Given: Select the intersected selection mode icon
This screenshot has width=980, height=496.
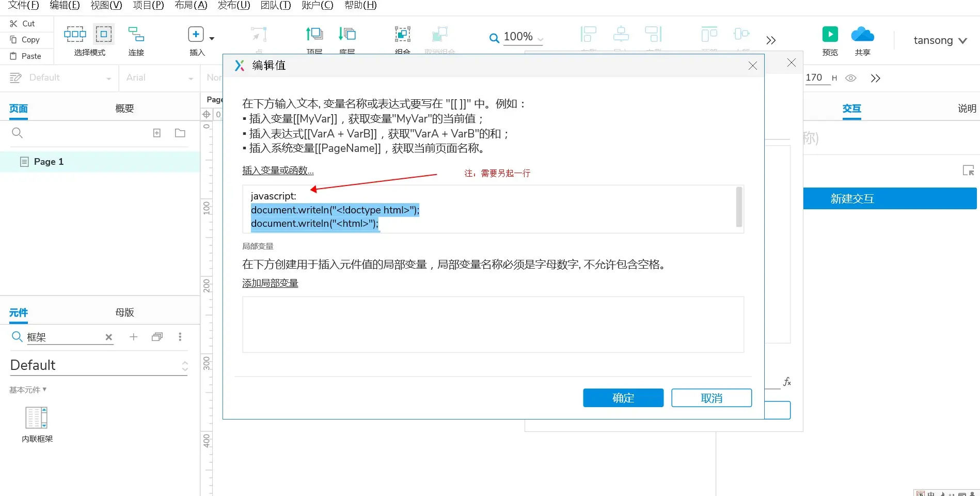Looking at the screenshot, I should (75, 34).
